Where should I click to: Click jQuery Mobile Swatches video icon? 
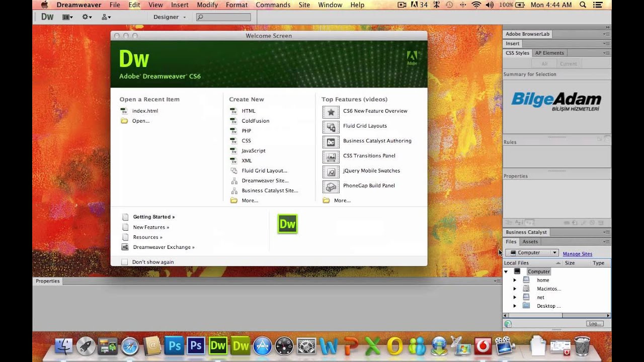point(331,171)
